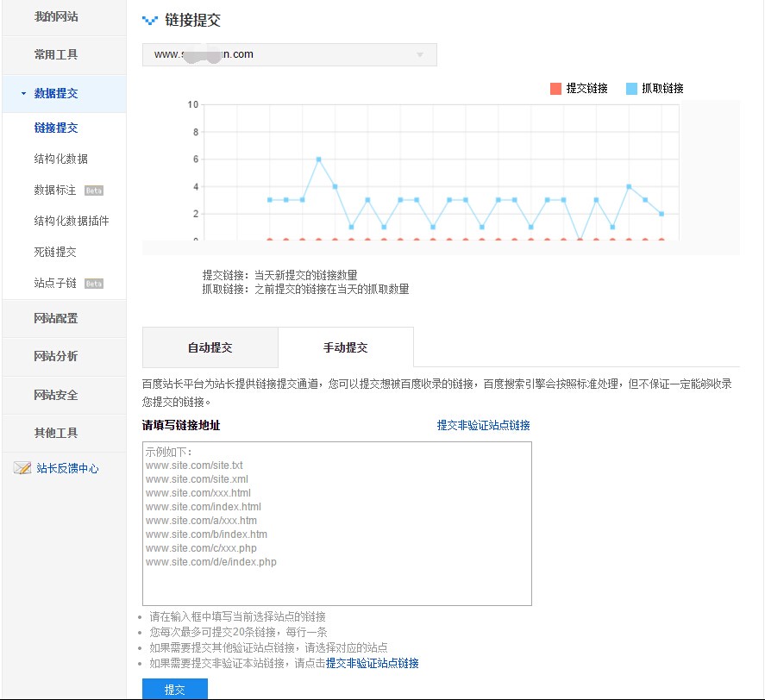Open 数据标注 in the sidebar

tap(54, 190)
